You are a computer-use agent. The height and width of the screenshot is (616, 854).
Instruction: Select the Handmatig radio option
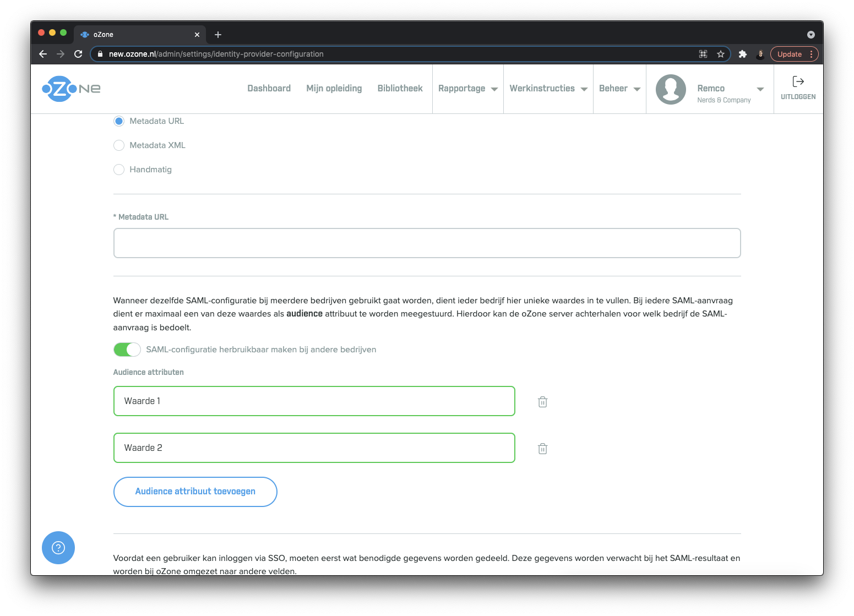pos(119,169)
